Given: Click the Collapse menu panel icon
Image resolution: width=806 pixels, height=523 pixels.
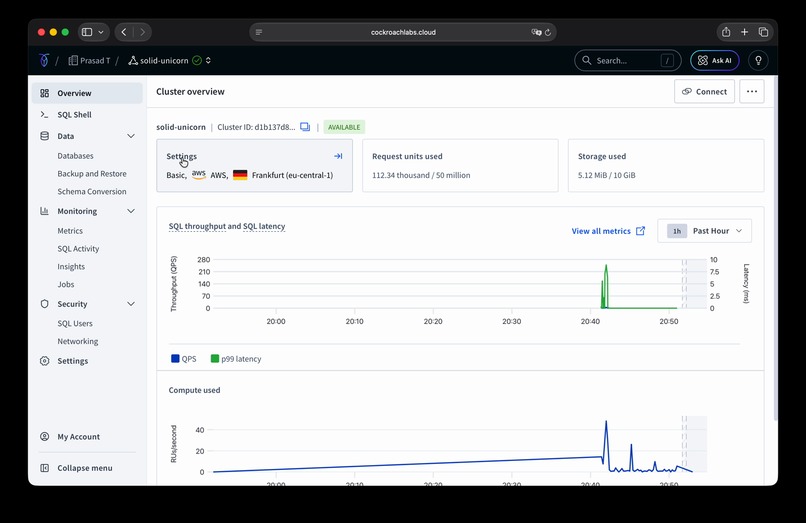Looking at the screenshot, I should click(45, 468).
